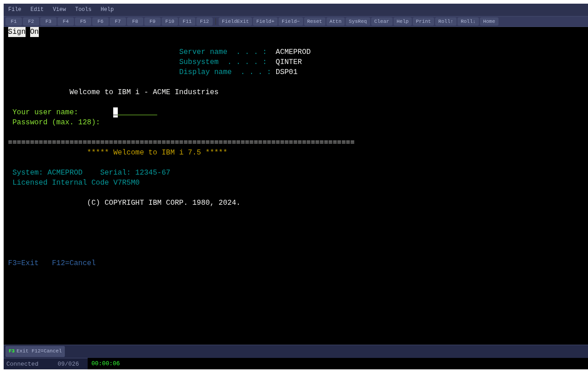Click the Roll↑ toolbar button
The width and height of the screenshot is (588, 373).
(x=446, y=21)
